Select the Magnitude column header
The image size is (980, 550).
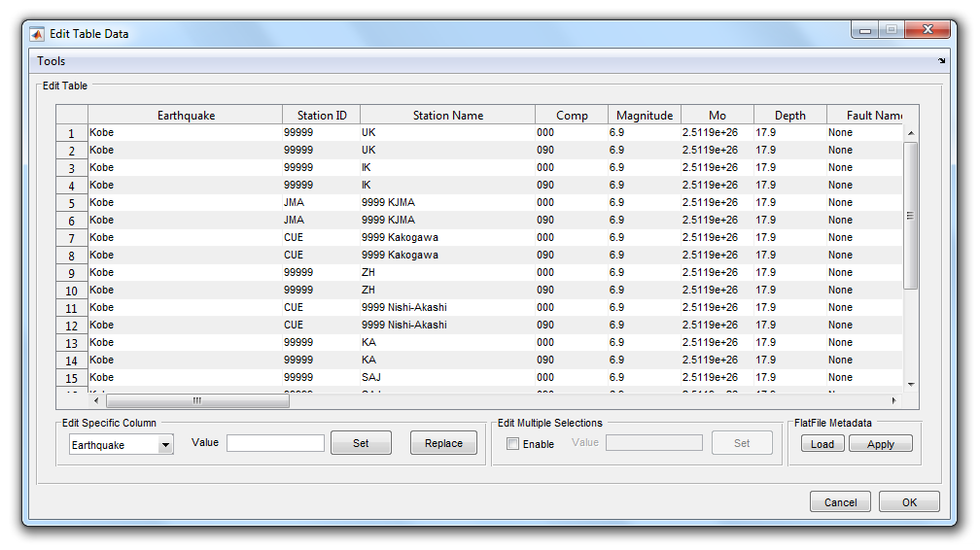point(644,116)
